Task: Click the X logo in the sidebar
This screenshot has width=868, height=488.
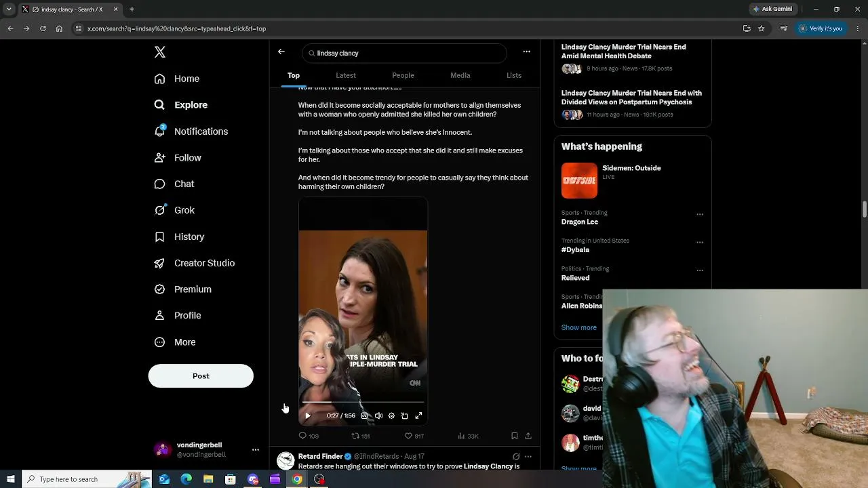Action: tap(160, 52)
